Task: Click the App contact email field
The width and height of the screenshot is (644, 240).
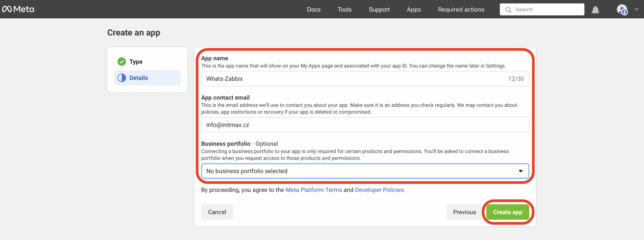Action: click(365, 125)
